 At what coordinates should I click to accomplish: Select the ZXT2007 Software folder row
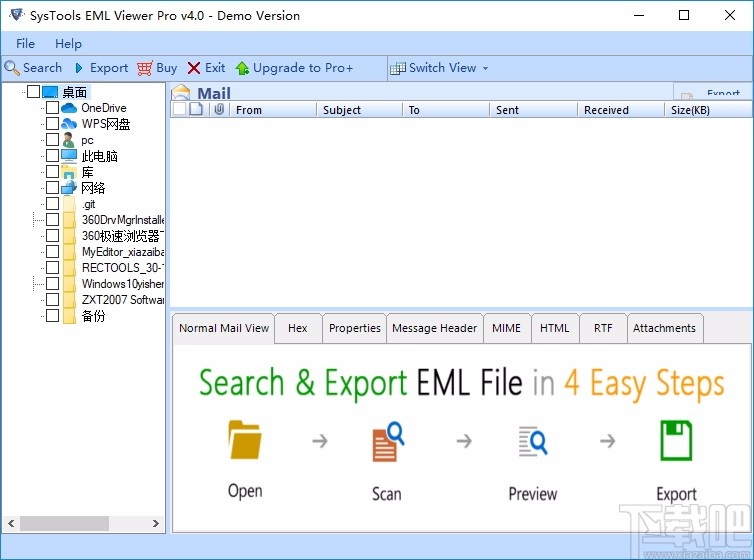point(123,299)
